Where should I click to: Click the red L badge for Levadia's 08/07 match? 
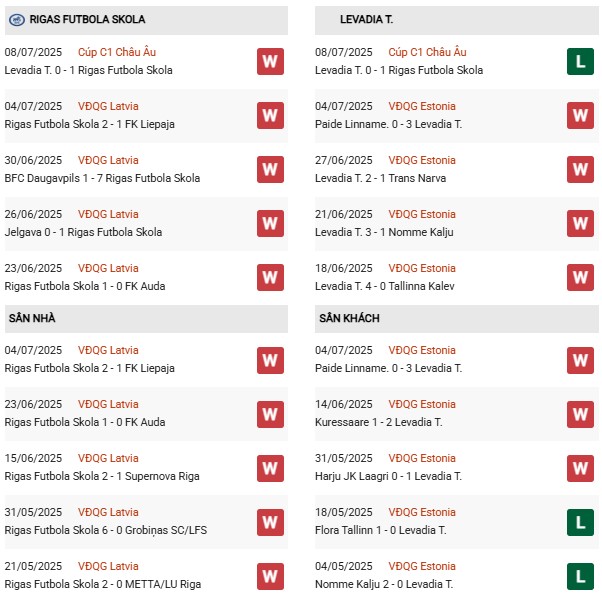pos(580,61)
